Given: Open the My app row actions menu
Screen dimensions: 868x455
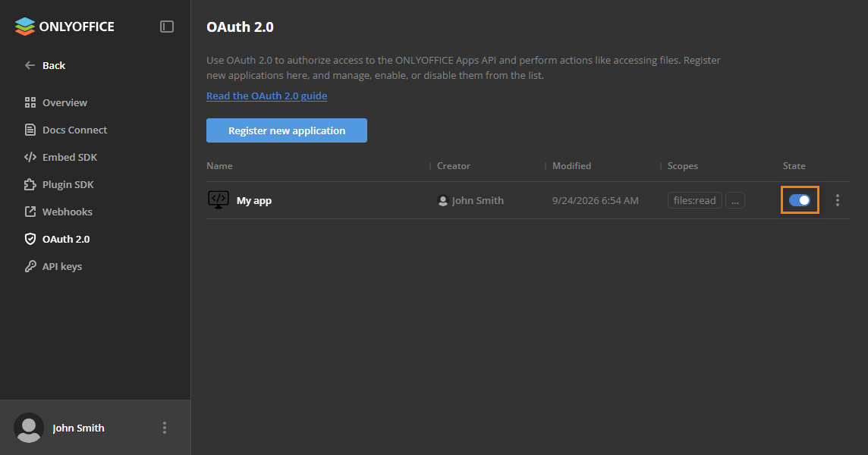Looking at the screenshot, I should pyautogui.click(x=838, y=200).
